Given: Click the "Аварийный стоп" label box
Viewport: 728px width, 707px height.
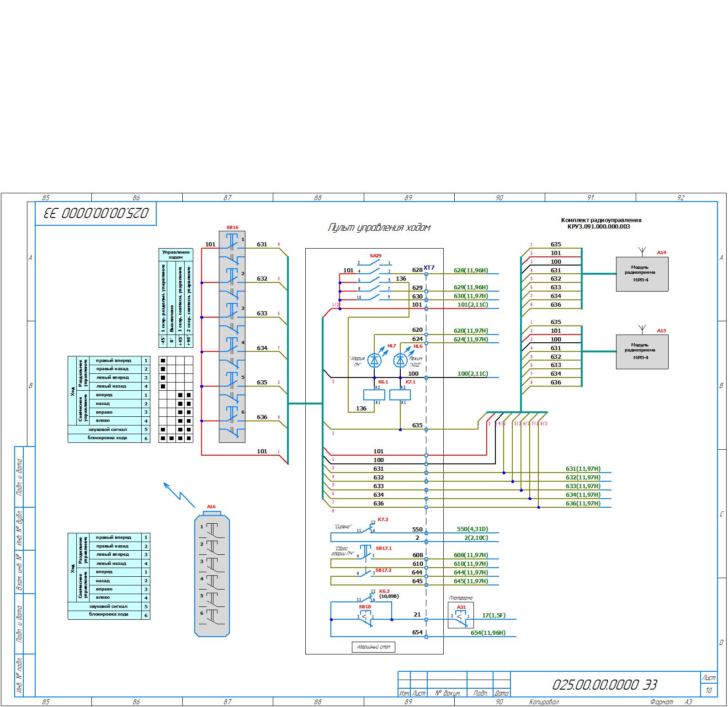Looking at the screenshot, I should click(373, 647).
